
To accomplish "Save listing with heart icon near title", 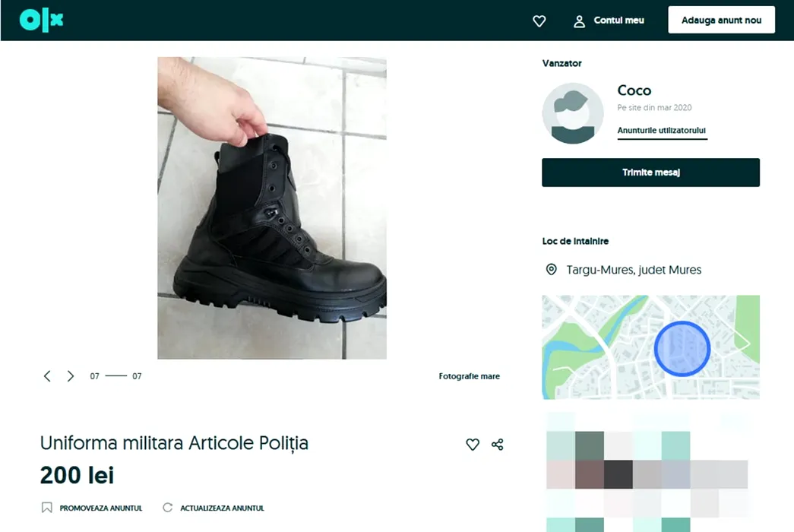I will click(473, 445).
